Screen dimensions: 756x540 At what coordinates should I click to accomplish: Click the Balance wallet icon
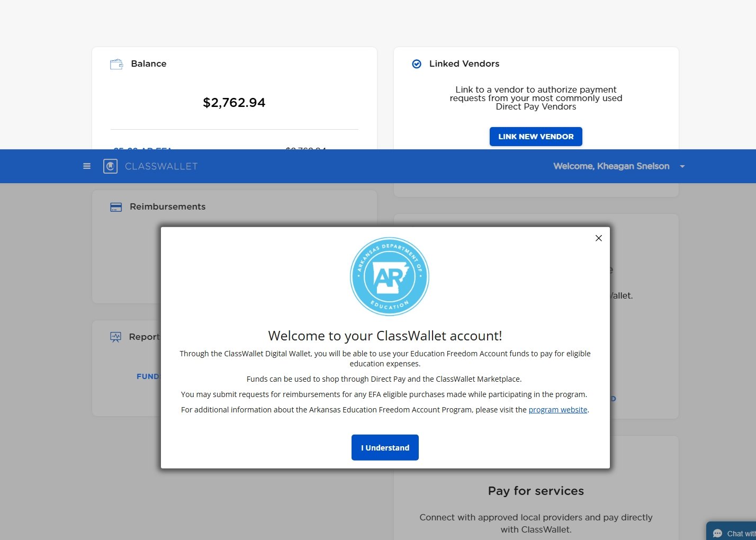[x=116, y=64]
